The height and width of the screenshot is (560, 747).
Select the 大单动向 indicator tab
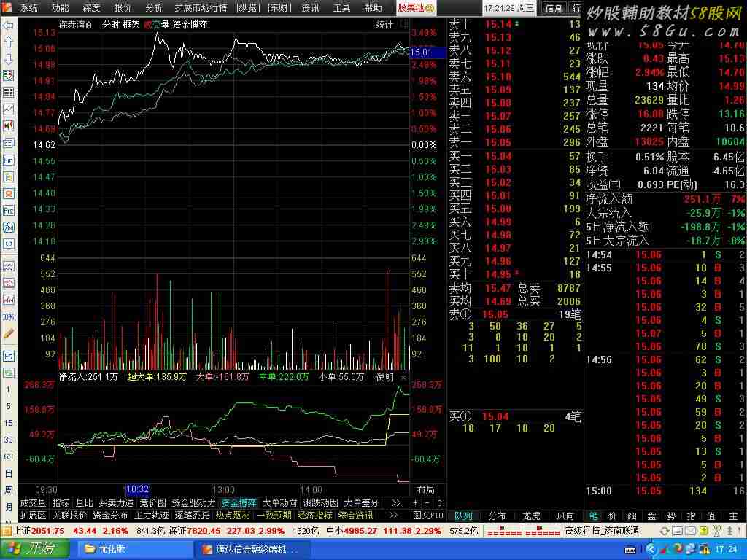point(279,503)
